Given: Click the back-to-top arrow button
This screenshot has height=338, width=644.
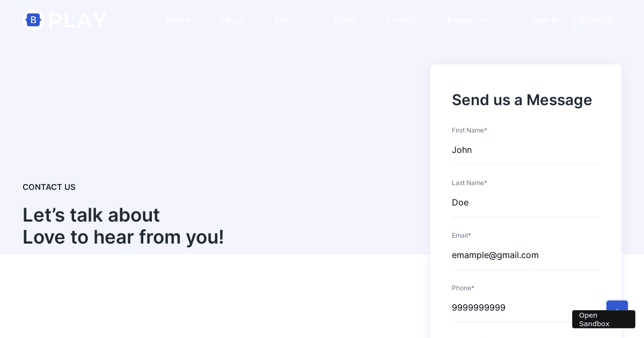Looking at the screenshot, I should [x=617, y=305].
